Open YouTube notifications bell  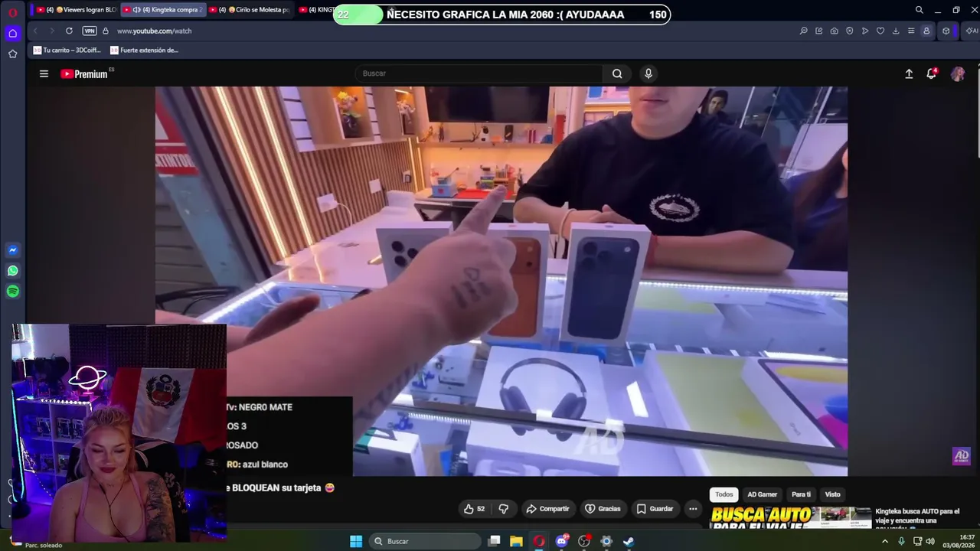[x=931, y=73]
